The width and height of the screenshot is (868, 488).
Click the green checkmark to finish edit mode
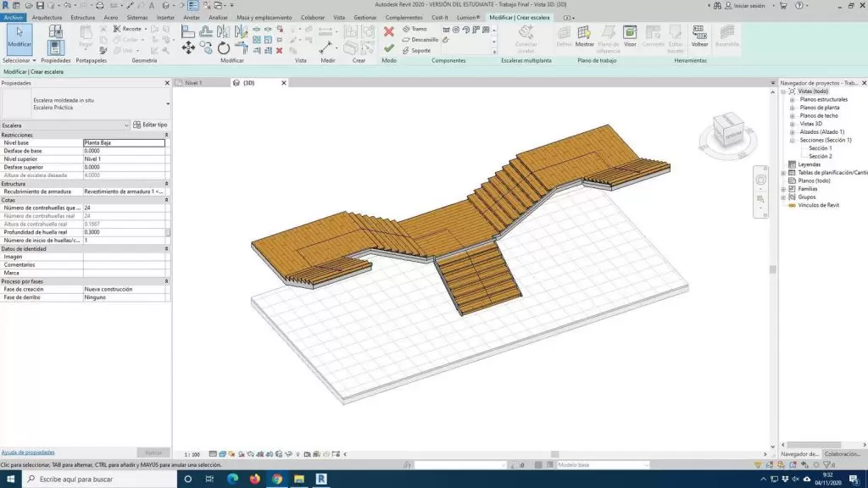tap(389, 48)
